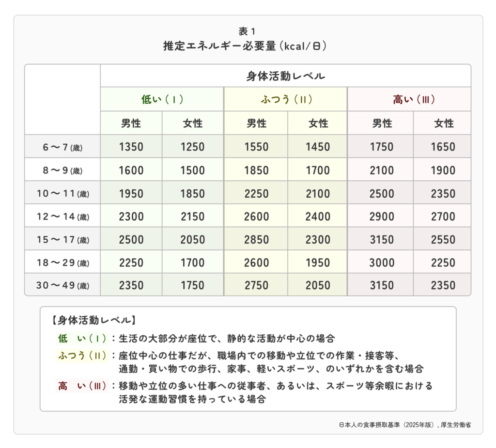Click the legend heading 【身体活動レベル】
Screen dimensions: 496x448
tap(93, 320)
